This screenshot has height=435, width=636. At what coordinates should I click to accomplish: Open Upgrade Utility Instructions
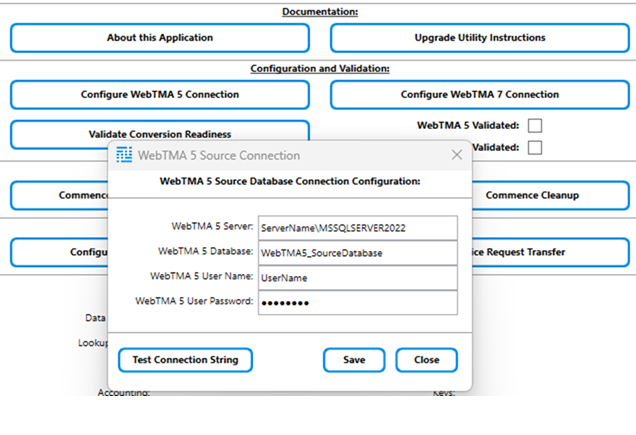pyautogui.click(x=480, y=38)
